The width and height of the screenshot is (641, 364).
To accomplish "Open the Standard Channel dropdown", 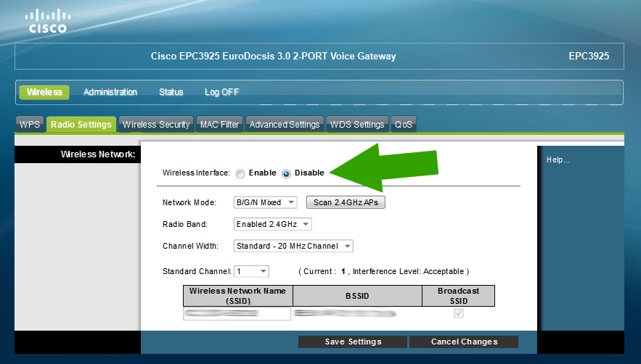I will (251, 271).
